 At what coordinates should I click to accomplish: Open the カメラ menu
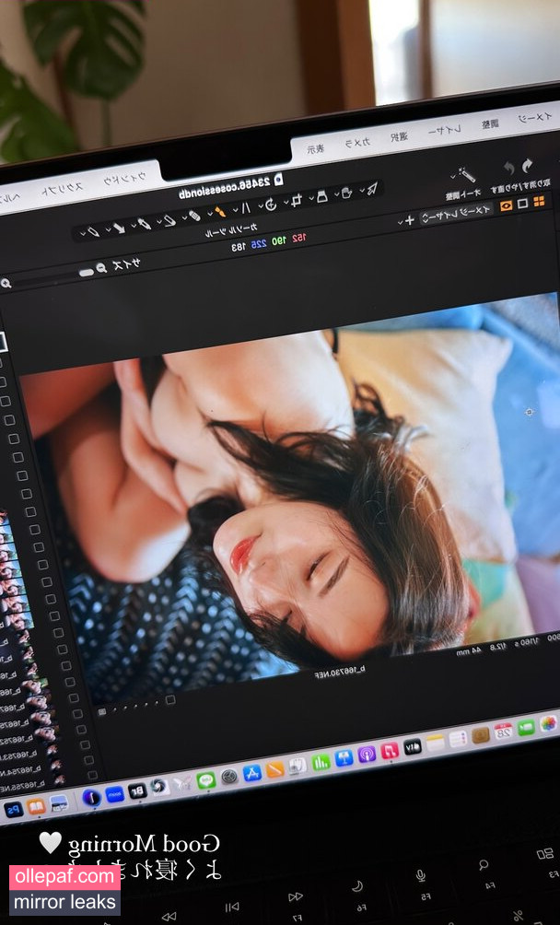point(357,144)
